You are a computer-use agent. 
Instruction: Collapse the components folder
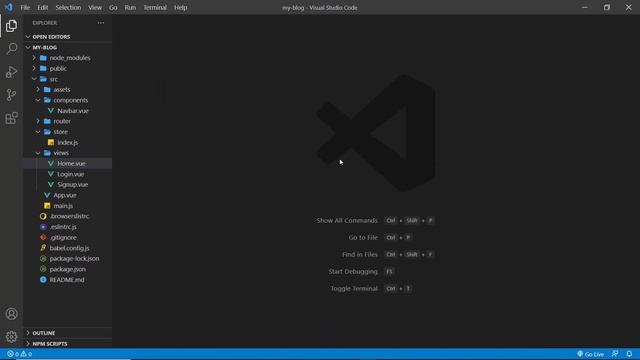67,100
